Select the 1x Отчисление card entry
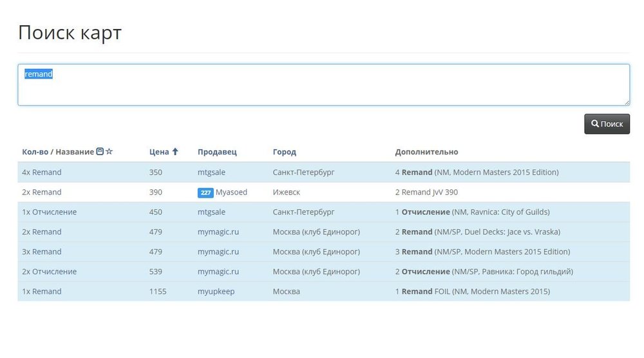Screen dimensions: 644x358 point(49,212)
